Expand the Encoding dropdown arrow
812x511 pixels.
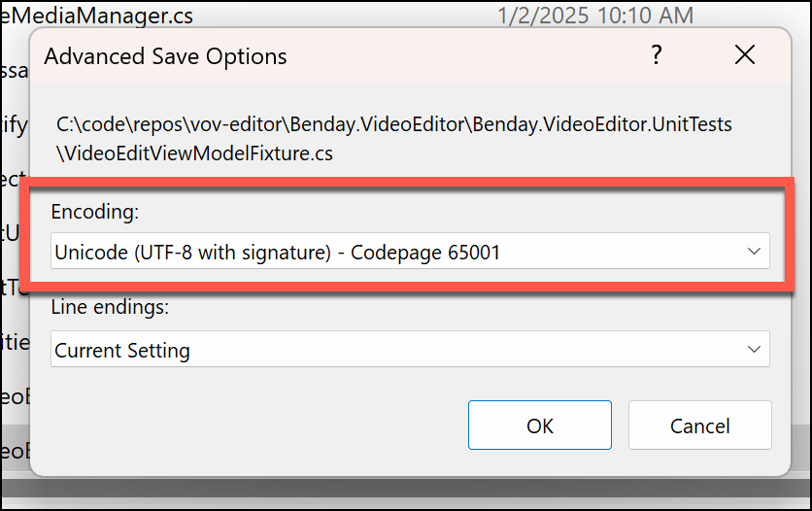coord(754,252)
